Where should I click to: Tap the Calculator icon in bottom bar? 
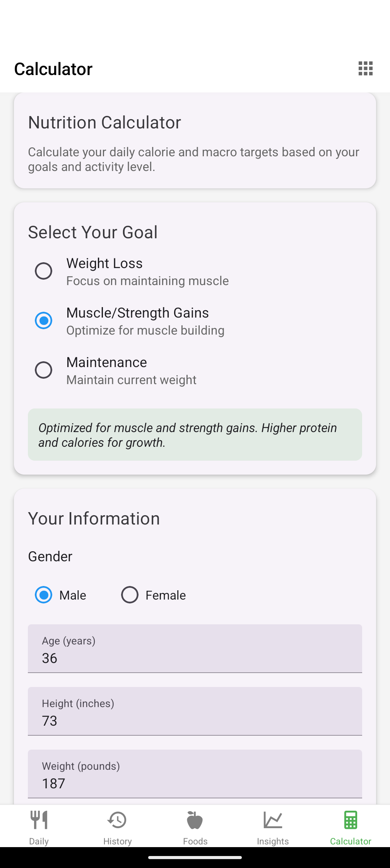coord(351,820)
